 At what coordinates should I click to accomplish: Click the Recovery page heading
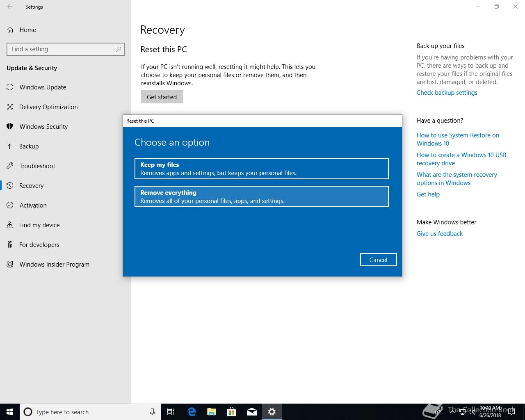162,30
